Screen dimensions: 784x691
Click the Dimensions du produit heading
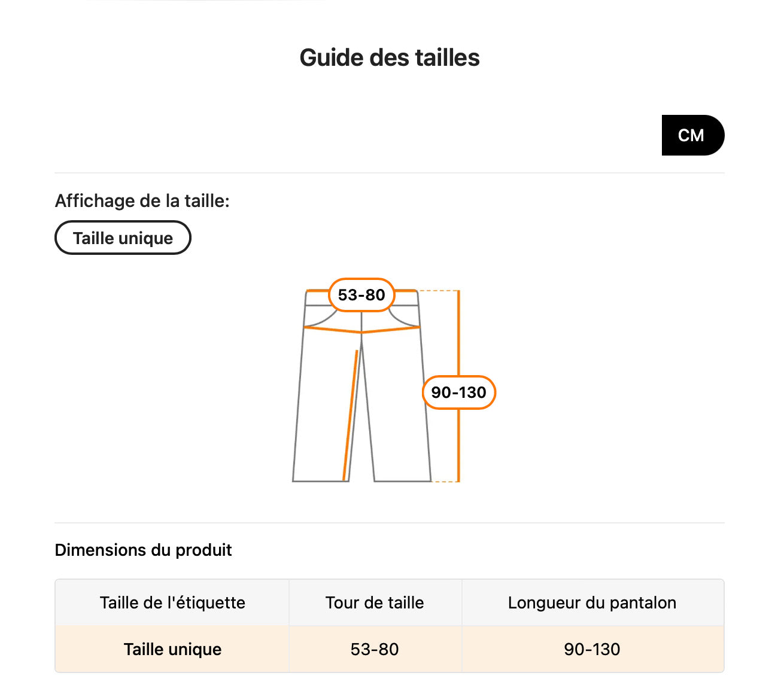144,550
